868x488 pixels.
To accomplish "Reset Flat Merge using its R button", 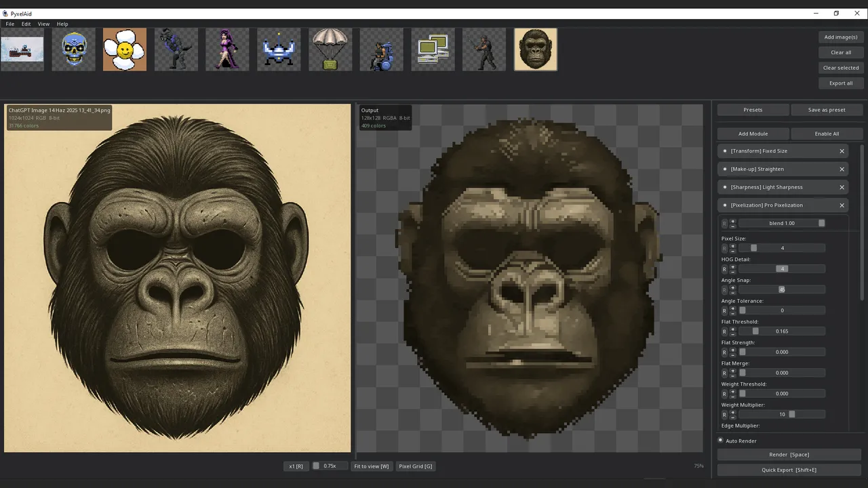I will pos(724,373).
